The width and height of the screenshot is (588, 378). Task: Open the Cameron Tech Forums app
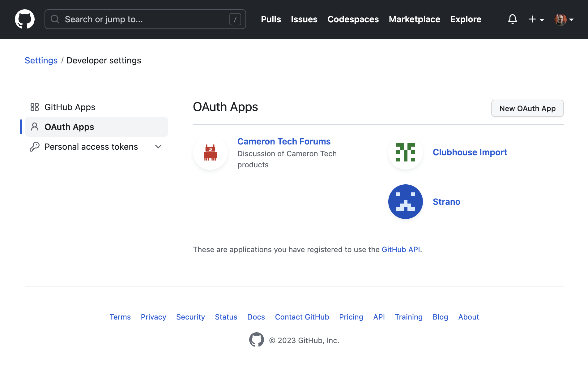pos(284,141)
